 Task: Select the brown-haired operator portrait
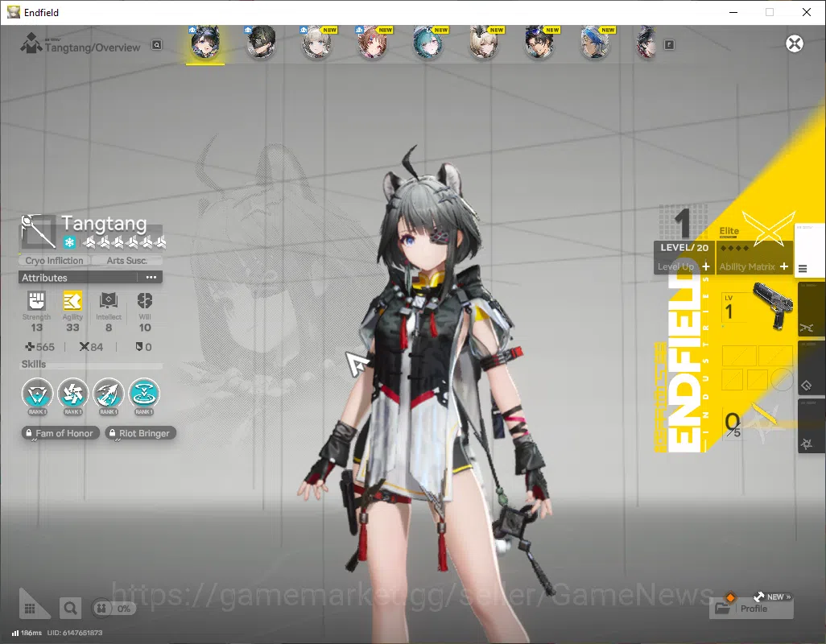tap(373, 43)
